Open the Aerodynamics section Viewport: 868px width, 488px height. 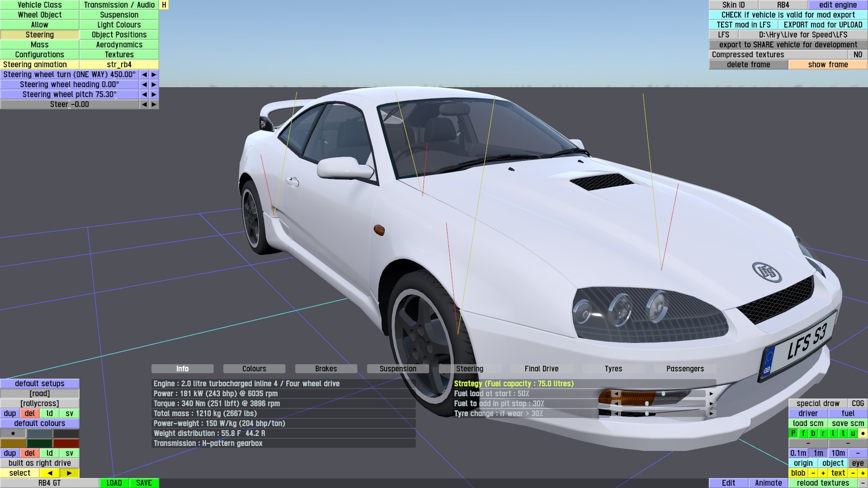point(119,45)
